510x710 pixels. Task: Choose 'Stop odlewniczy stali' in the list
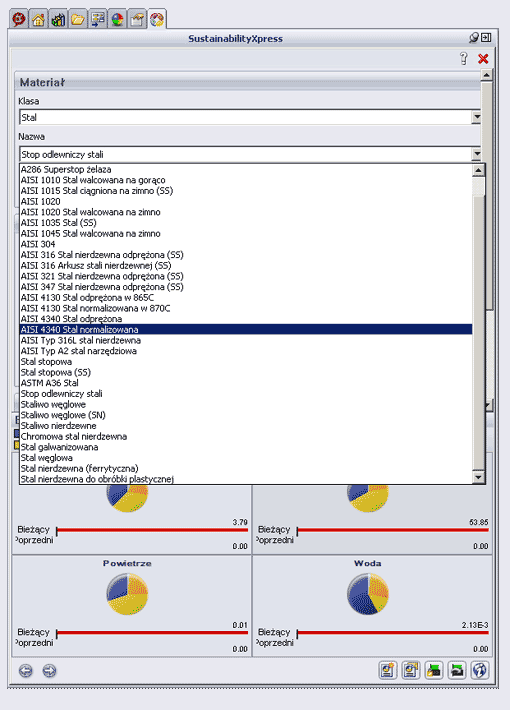tap(246, 394)
